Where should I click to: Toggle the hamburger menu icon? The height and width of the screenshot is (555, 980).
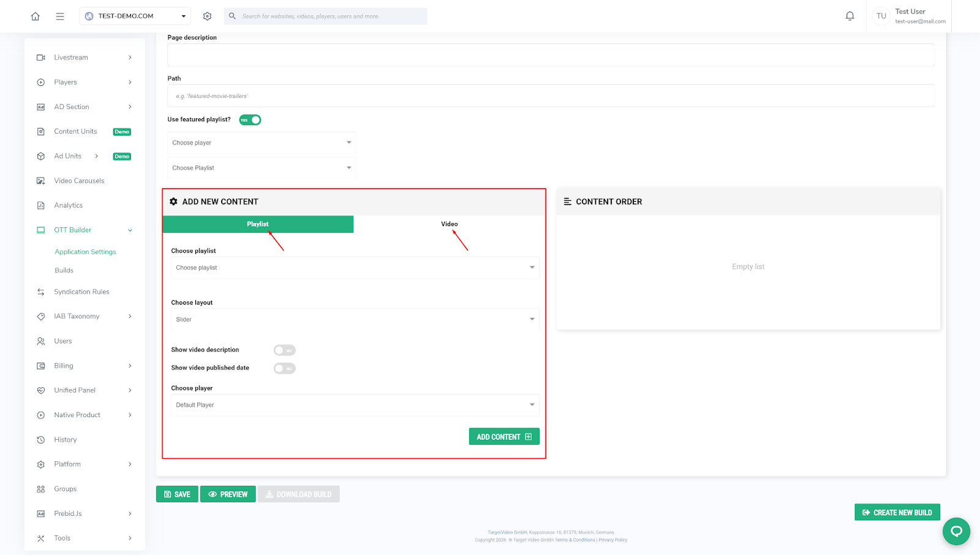tap(60, 17)
